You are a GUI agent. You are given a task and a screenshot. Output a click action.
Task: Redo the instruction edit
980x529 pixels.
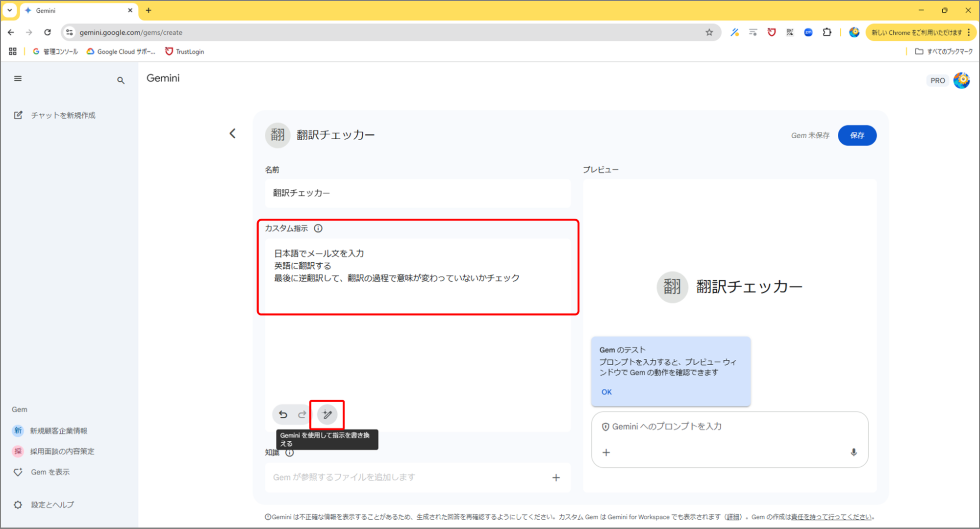(x=302, y=415)
